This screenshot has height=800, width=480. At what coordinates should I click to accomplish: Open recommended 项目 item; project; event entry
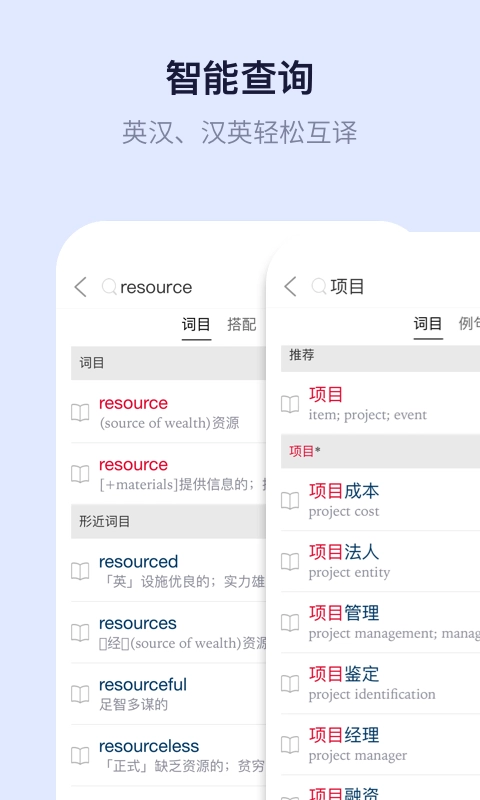point(381,404)
